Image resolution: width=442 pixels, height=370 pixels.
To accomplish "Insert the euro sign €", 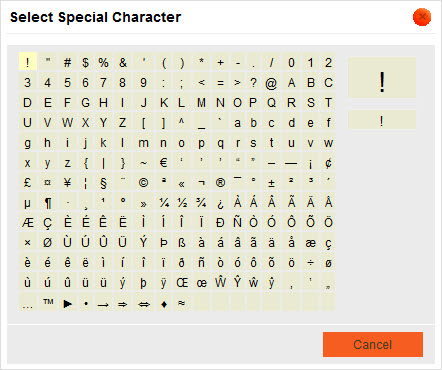I will [163, 163].
